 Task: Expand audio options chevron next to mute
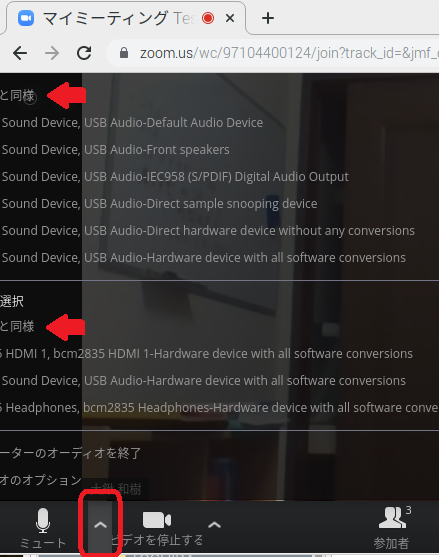[101, 525]
